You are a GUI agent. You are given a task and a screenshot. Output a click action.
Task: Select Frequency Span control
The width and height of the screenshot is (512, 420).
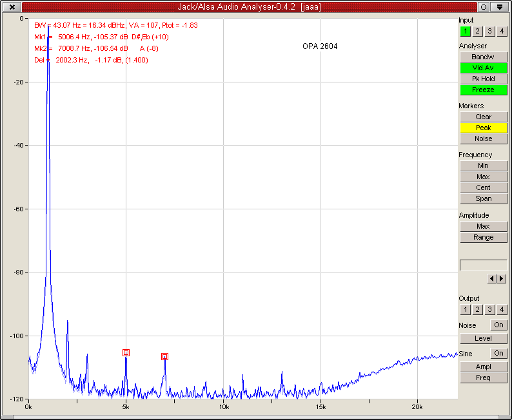483,198
